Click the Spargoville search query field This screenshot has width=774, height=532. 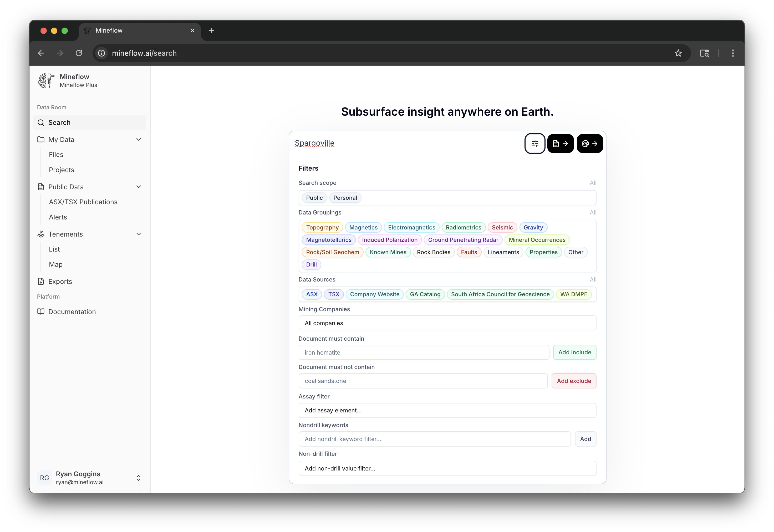(x=314, y=143)
